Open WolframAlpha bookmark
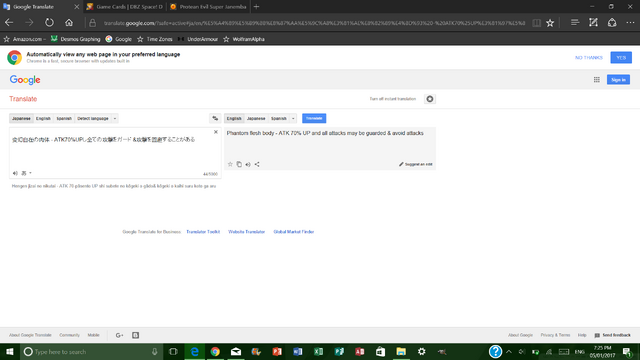Screen dimensions: 640x360 [244, 39]
